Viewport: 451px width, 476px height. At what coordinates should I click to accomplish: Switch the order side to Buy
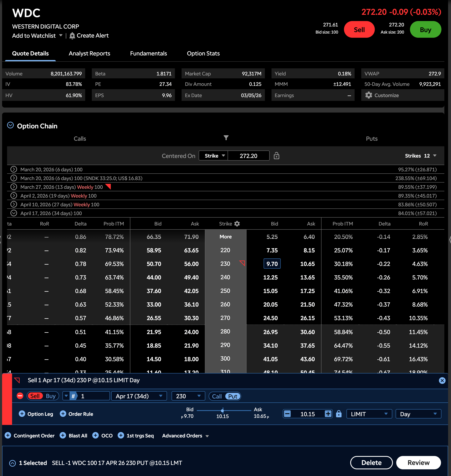[x=50, y=396]
